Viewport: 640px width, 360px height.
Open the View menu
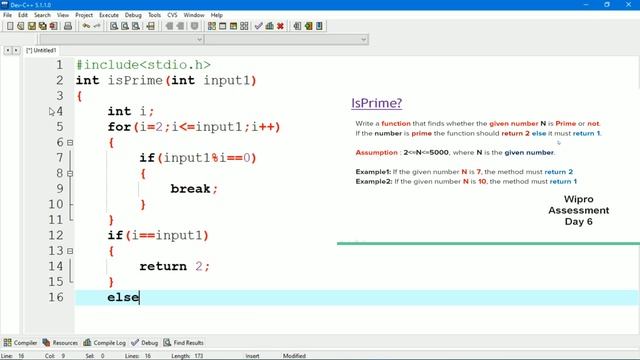(63, 15)
